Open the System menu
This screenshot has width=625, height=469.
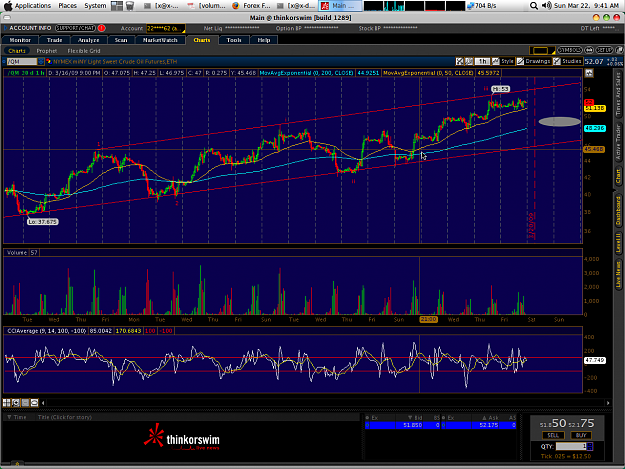click(x=95, y=6)
